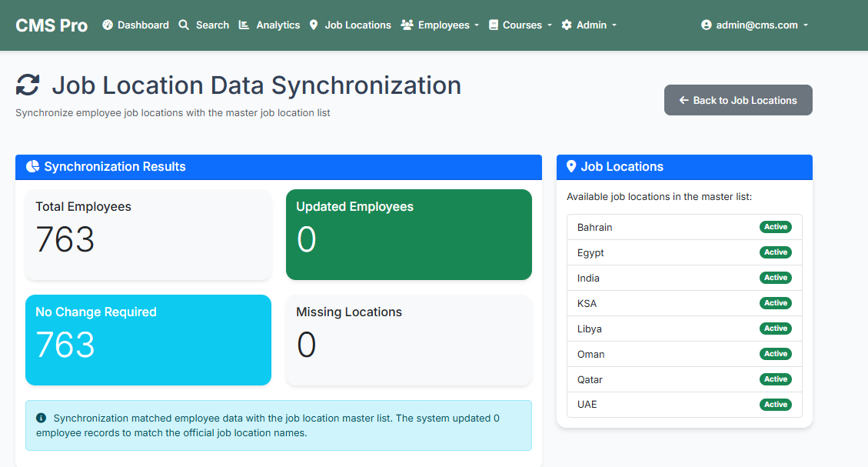Select the Libya location row

pos(684,329)
